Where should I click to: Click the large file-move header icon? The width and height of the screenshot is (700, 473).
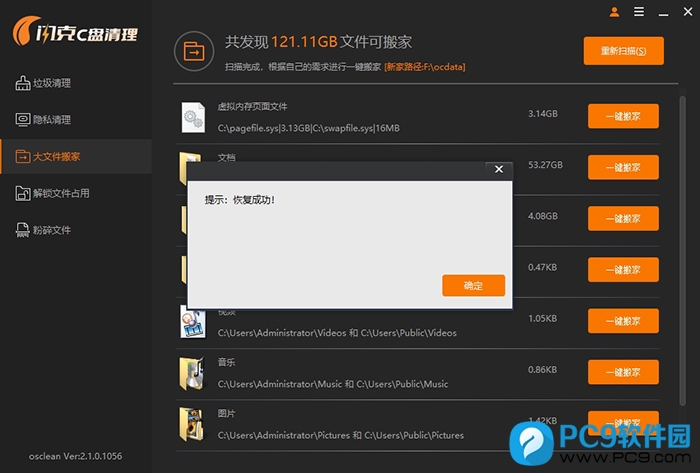point(194,51)
